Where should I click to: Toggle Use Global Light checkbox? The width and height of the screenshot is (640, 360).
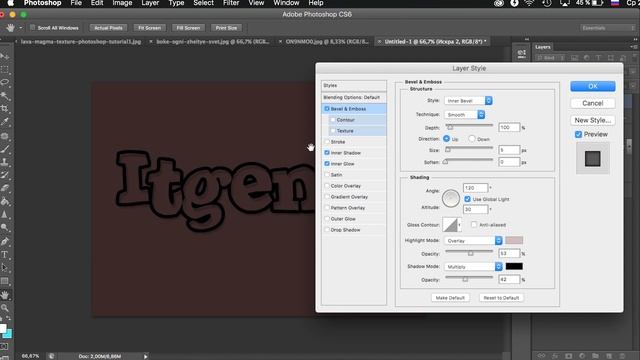[x=467, y=199]
